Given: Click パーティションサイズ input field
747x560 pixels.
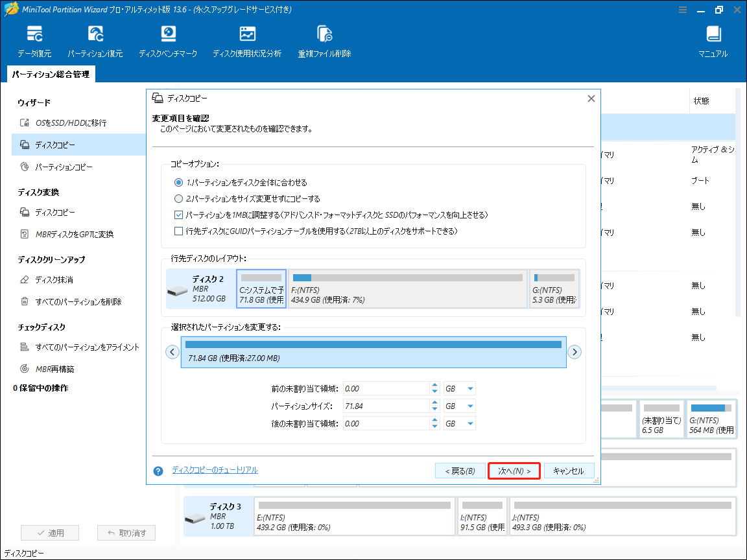Looking at the screenshot, I should 386,406.
